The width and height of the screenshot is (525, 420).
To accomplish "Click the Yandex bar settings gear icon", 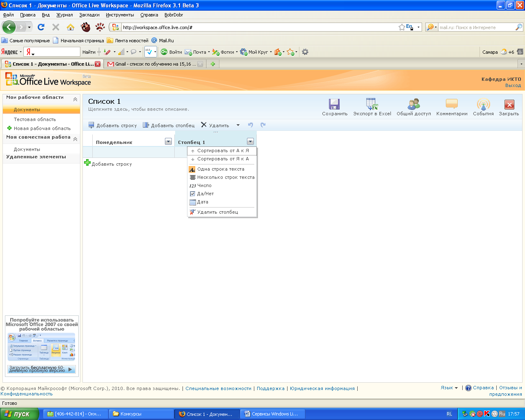I will (305, 52).
